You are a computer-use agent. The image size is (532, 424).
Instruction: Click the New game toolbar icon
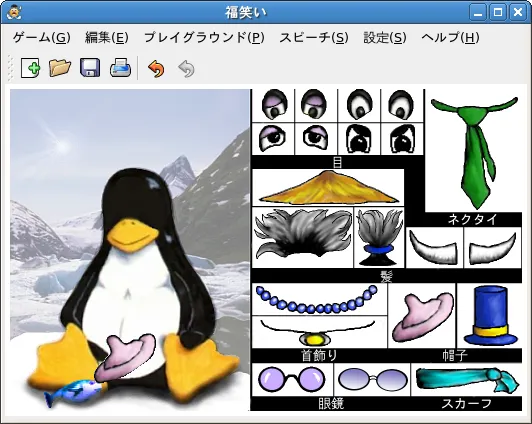click(30, 68)
